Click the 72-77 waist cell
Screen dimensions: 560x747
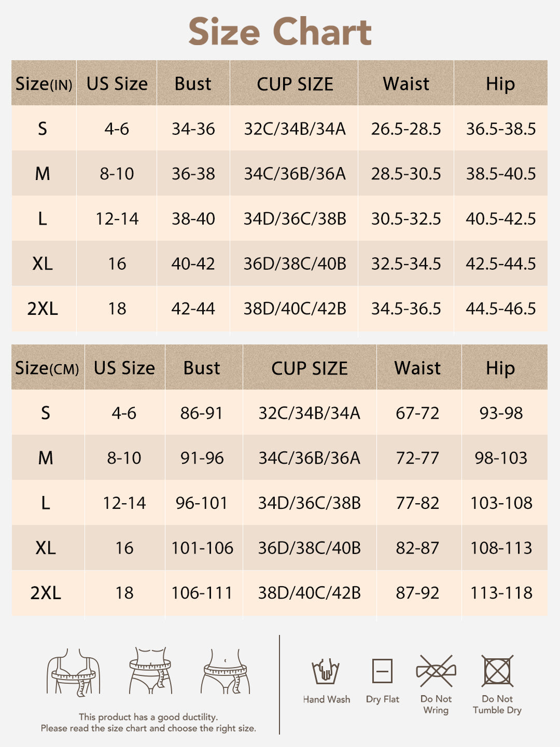pyautogui.click(x=417, y=458)
